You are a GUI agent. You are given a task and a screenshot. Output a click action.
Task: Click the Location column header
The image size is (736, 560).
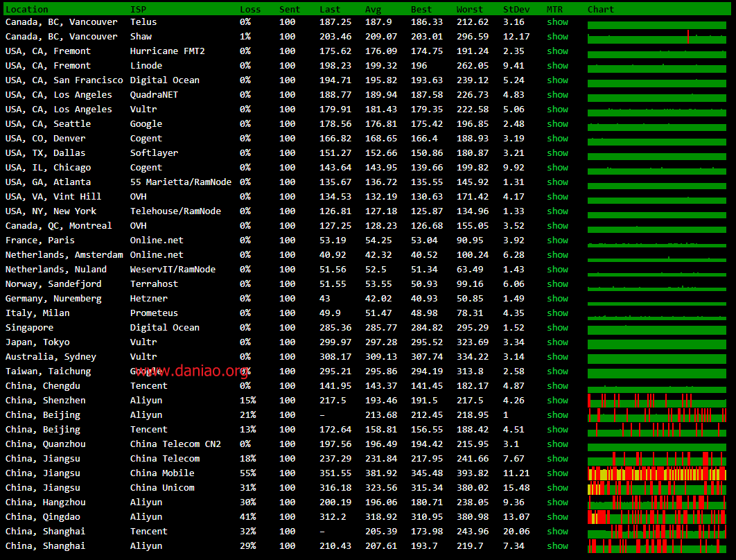27,10
